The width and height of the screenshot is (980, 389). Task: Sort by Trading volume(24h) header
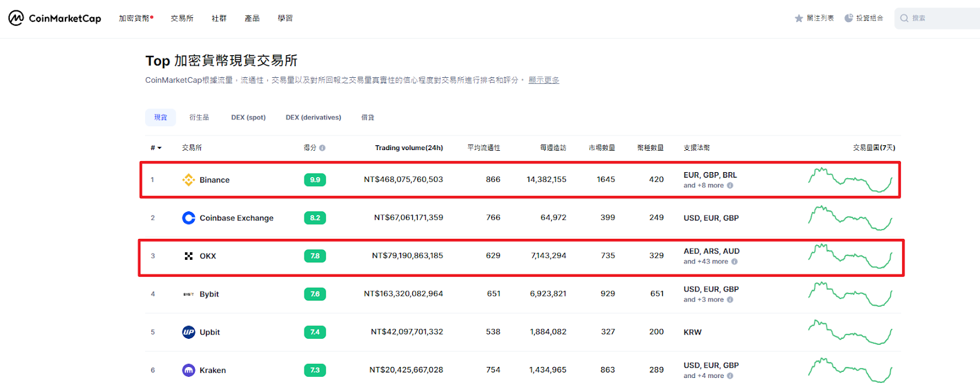(x=409, y=148)
